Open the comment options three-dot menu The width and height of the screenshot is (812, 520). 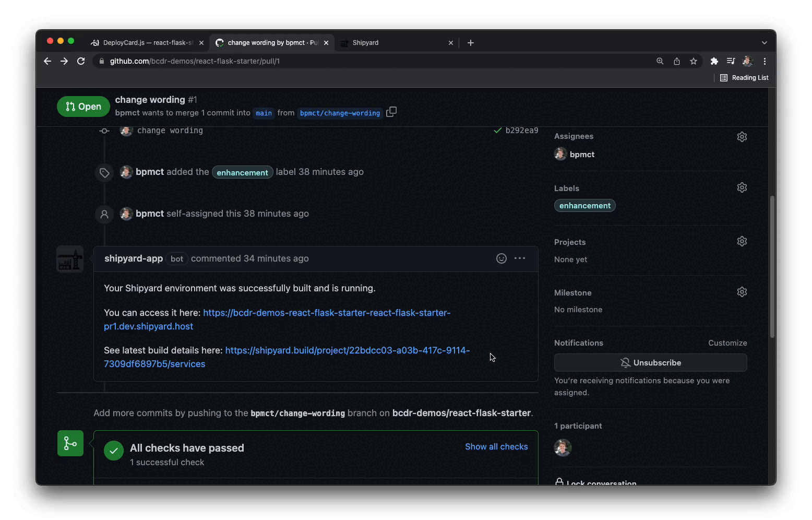click(x=520, y=258)
